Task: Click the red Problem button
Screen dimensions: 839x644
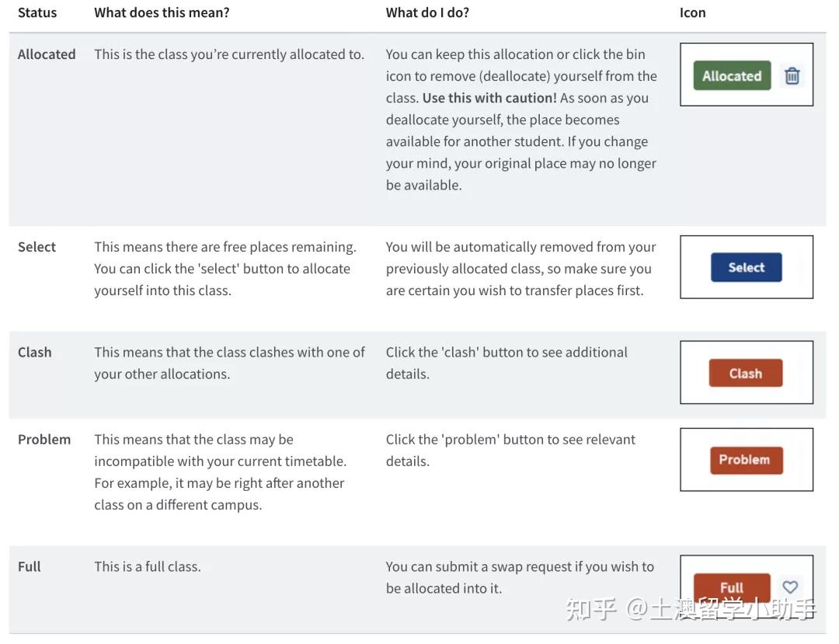Action: coord(746,460)
